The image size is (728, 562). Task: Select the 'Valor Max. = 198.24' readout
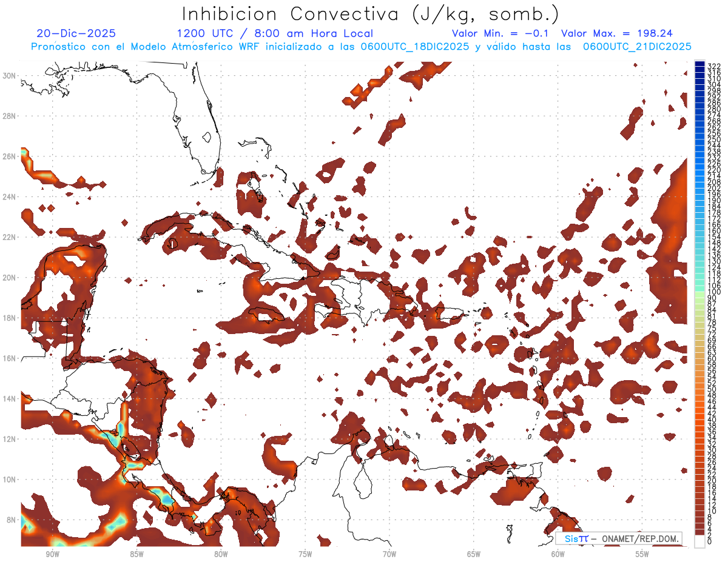point(617,34)
